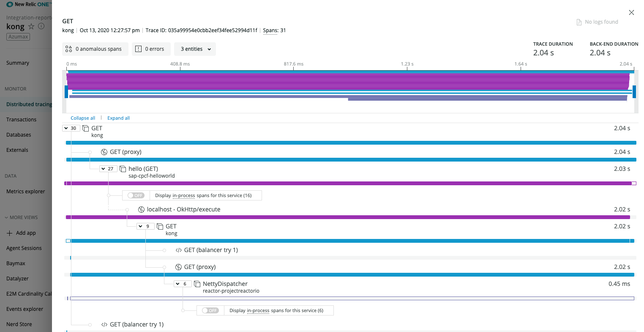
Task: Open Datalyzer view
Action: click(18, 279)
